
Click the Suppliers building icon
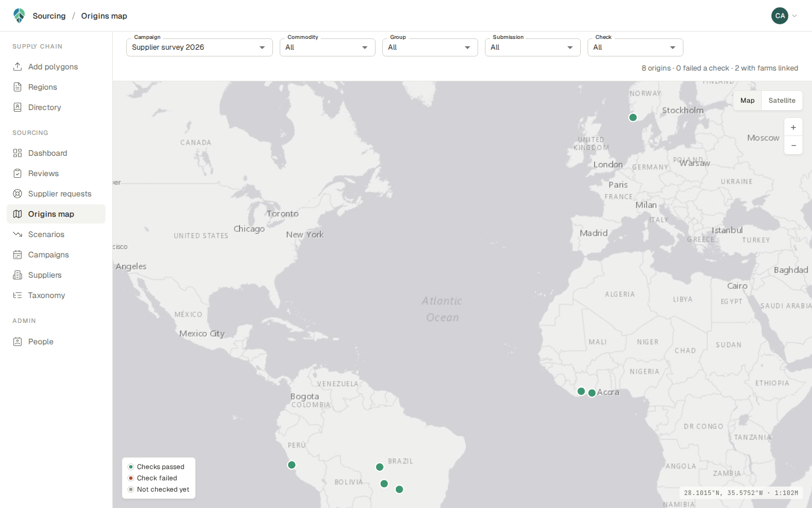tap(17, 275)
